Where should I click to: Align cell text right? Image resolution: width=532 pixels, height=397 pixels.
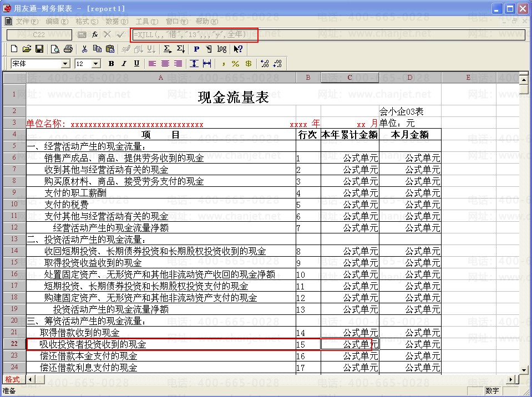click(178, 63)
